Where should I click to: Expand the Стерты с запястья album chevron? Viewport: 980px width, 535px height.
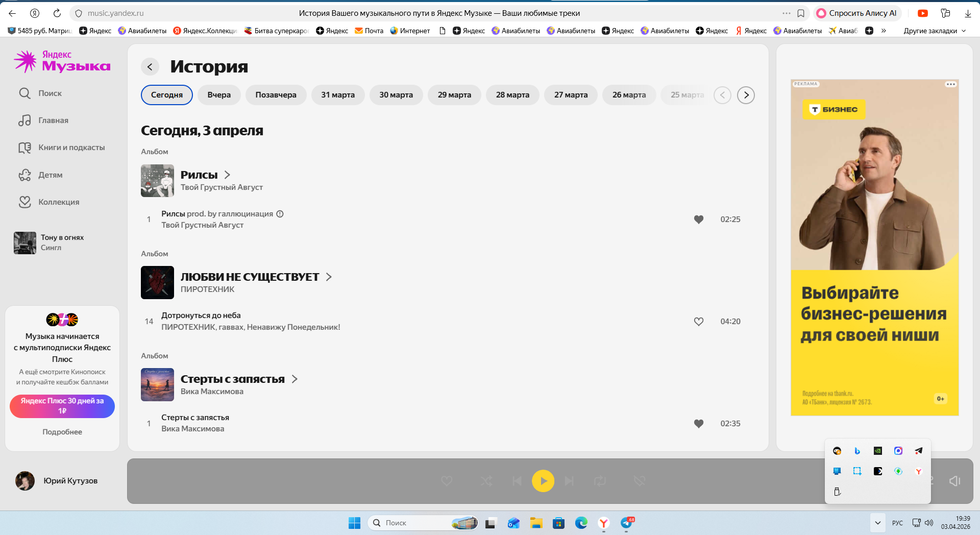[x=295, y=379]
